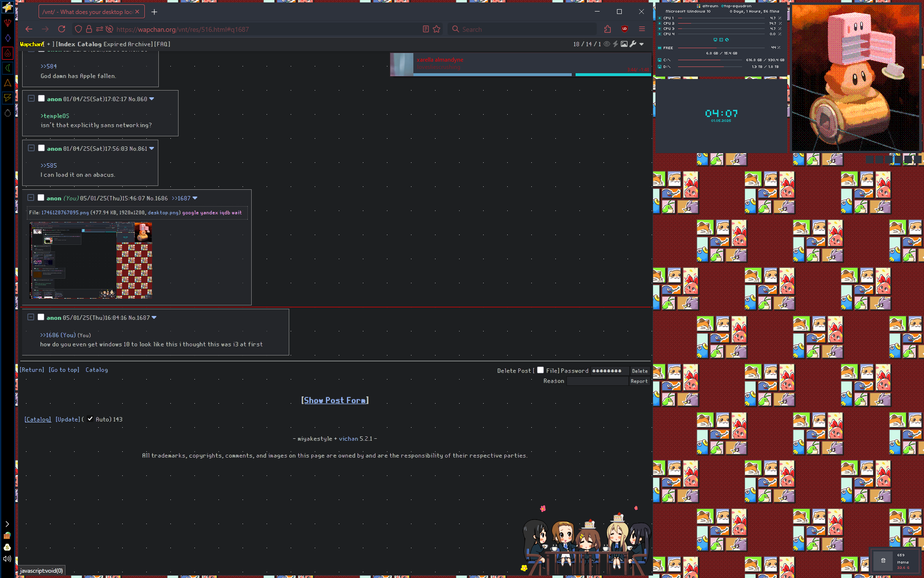The height and width of the screenshot is (578, 924).
Task: Reload the page with the refresh icon
Action: coord(61,29)
